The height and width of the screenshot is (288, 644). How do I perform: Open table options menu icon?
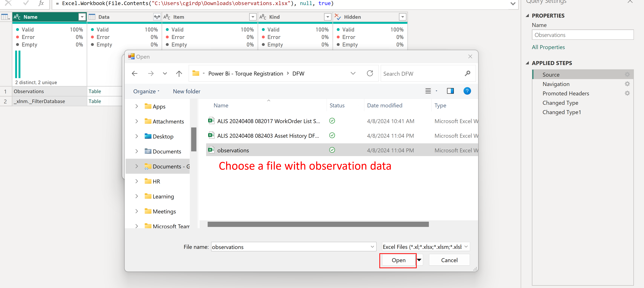point(5,17)
